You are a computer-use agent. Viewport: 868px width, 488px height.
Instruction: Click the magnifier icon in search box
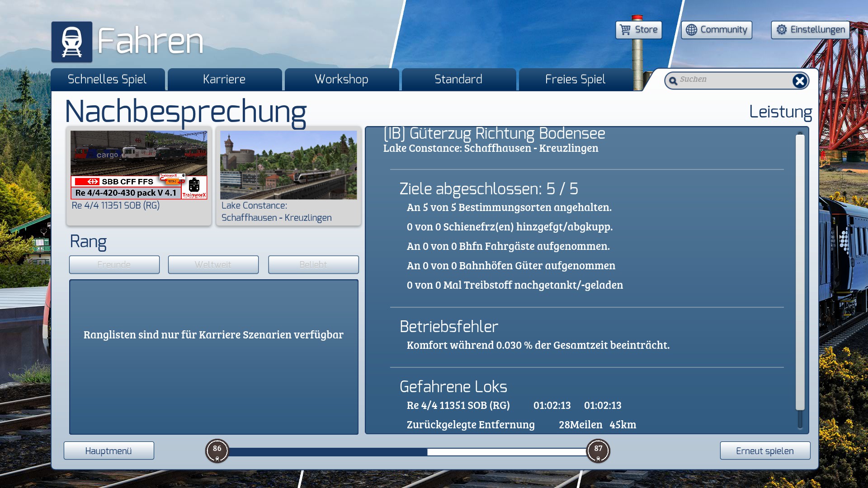(673, 81)
